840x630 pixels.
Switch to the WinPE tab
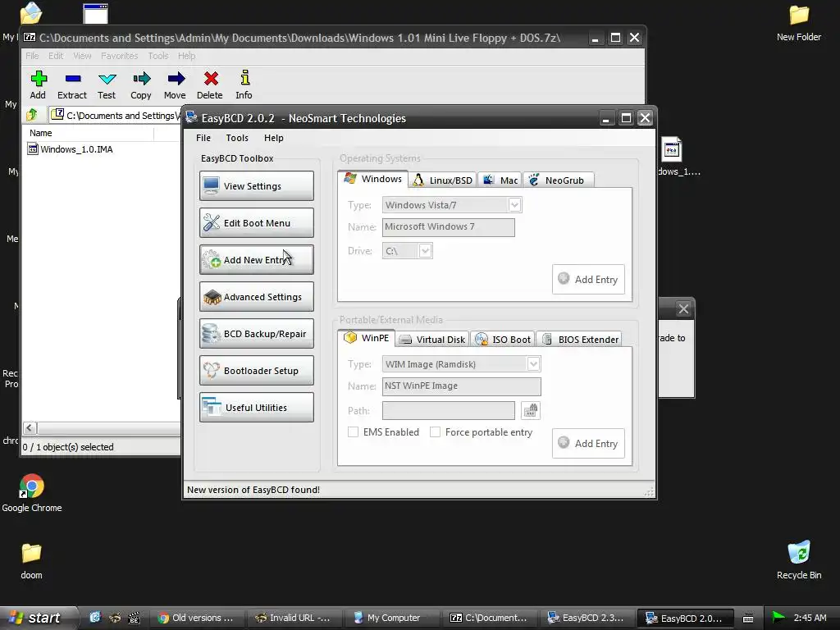pos(367,338)
